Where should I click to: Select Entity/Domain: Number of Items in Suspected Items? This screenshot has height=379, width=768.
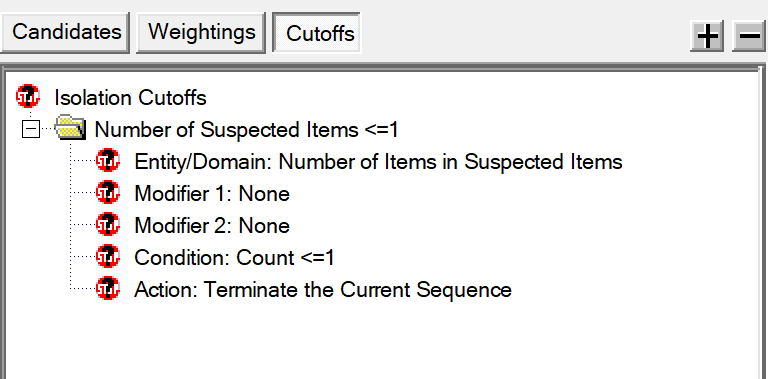[378, 162]
